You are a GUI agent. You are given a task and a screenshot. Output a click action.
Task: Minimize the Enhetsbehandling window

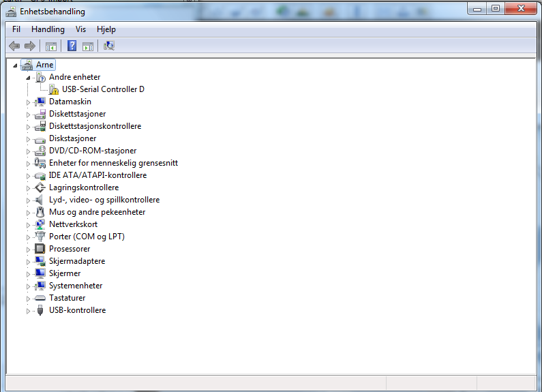click(477, 9)
